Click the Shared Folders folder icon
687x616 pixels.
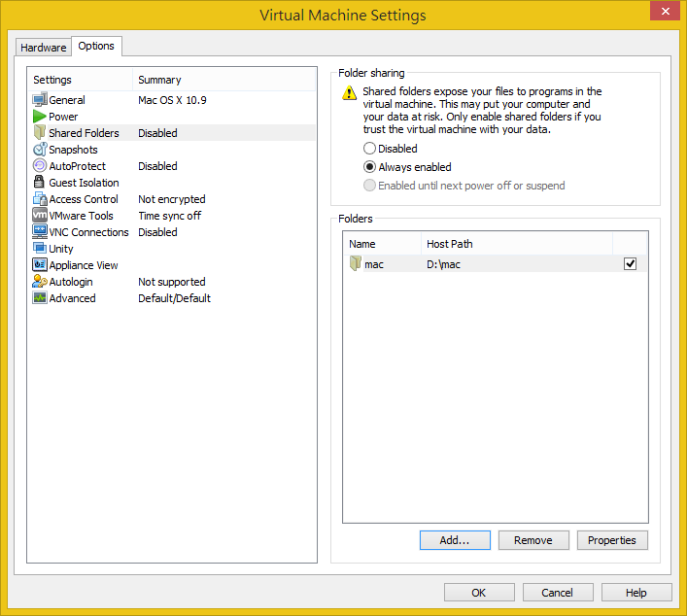40,133
